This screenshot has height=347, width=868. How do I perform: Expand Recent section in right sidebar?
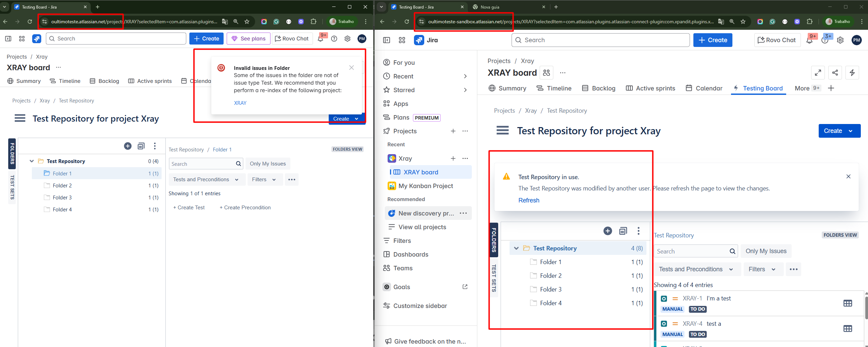tap(465, 76)
